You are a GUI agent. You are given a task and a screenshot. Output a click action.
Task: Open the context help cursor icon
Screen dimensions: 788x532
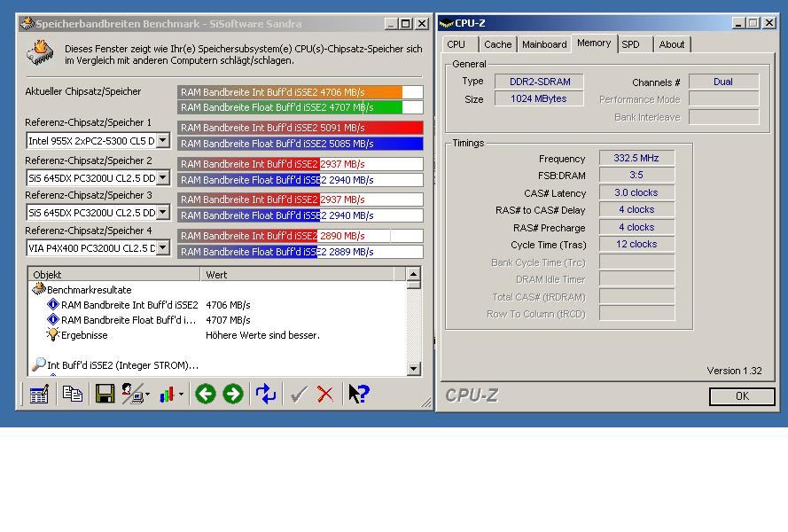pyautogui.click(x=358, y=394)
